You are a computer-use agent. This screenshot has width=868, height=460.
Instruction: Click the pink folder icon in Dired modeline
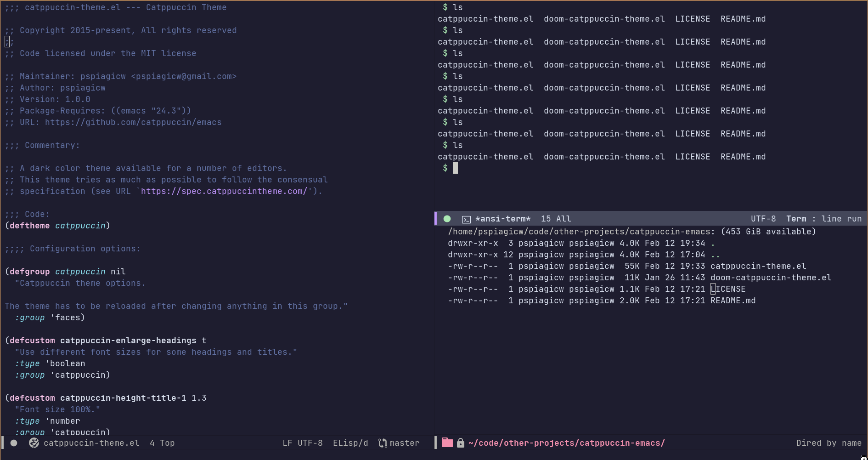(x=447, y=443)
